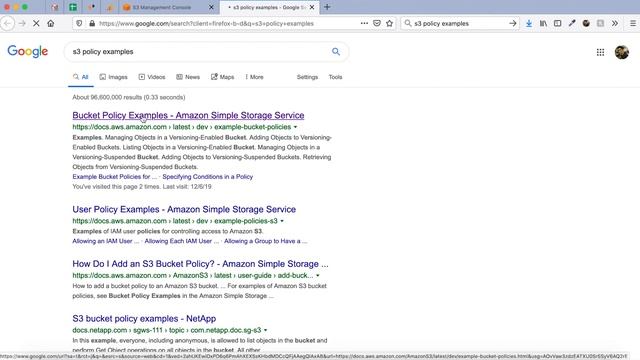Image resolution: width=640 pixels, height=360 pixels.
Task: Click the gray square extension icon
Action: (600, 23)
